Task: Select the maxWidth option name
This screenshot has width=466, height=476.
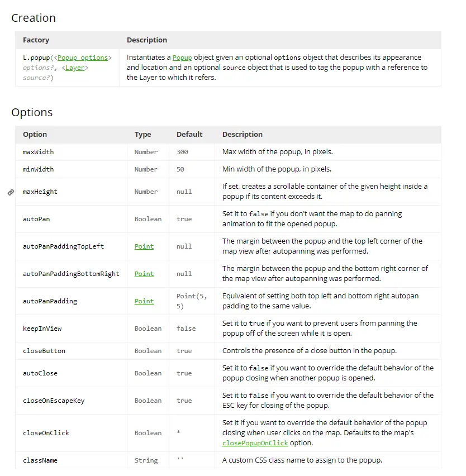Action: coord(38,152)
